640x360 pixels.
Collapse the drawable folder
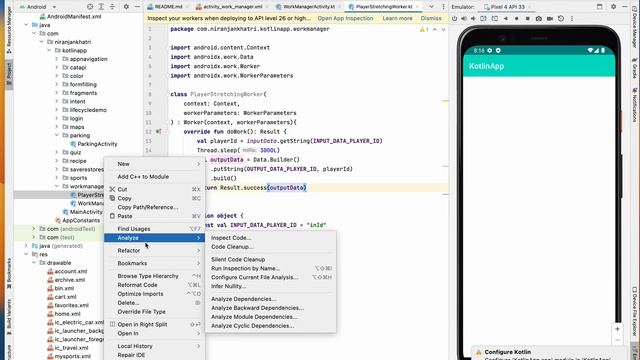[x=34, y=263]
